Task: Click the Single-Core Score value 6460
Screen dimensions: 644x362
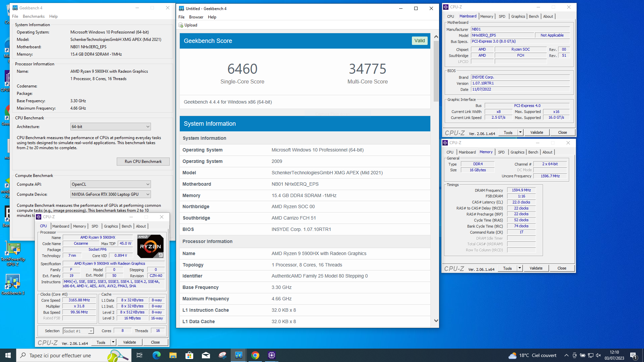Action: click(x=242, y=69)
